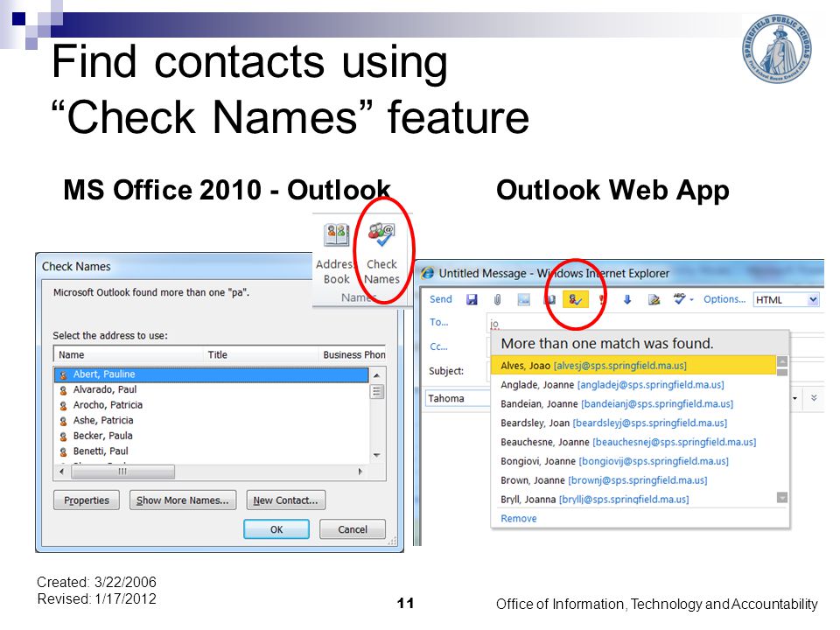Choose Brown, Joanne from matches
This screenshot has height=630, width=840.
(x=633, y=480)
